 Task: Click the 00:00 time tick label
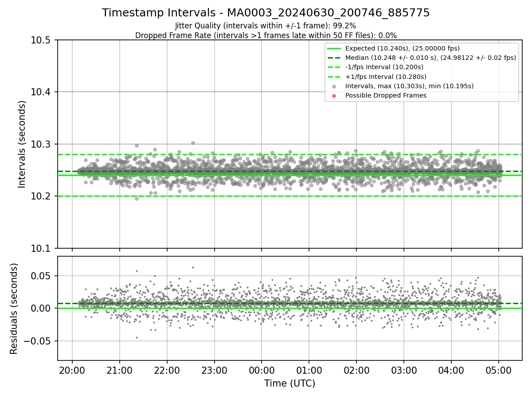click(x=262, y=371)
